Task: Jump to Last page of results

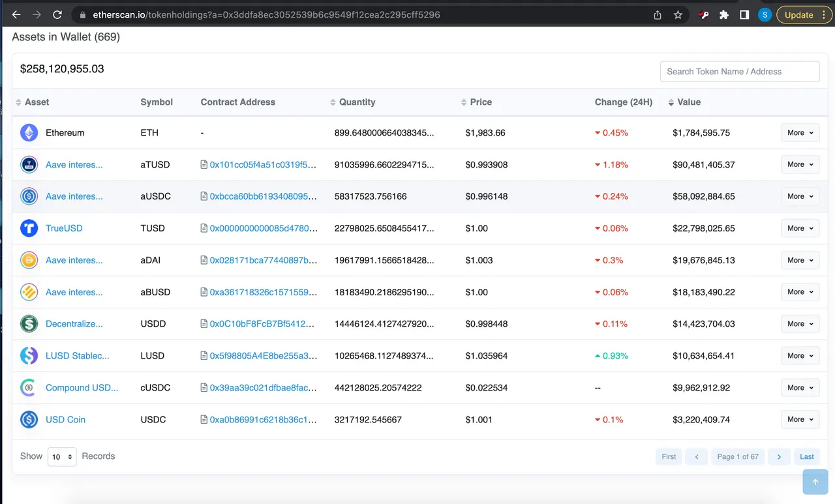Action: [x=807, y=457]
